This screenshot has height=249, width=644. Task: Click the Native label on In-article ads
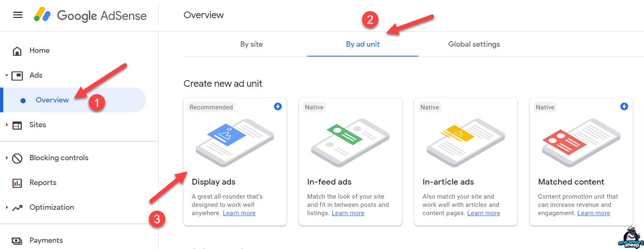[430, 107]
